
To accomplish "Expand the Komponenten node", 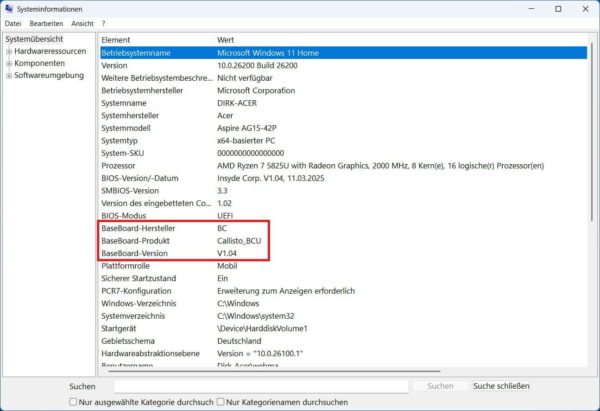I will [x=9, y=64].
